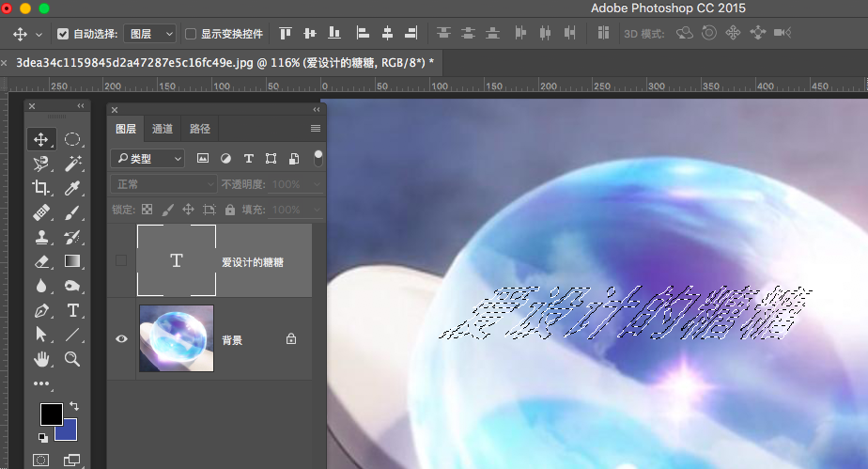Activate the Hand tool
Viewport: 868px width, 469px height.
pyautogui.click(x=41, y=359)
